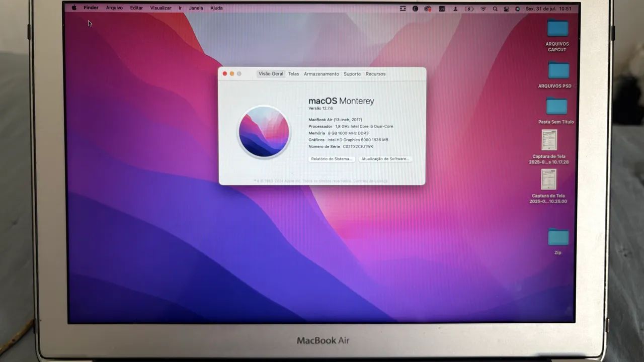Open the Ir menu
Viewport: 644px width, 362px height.
(180, 8)
